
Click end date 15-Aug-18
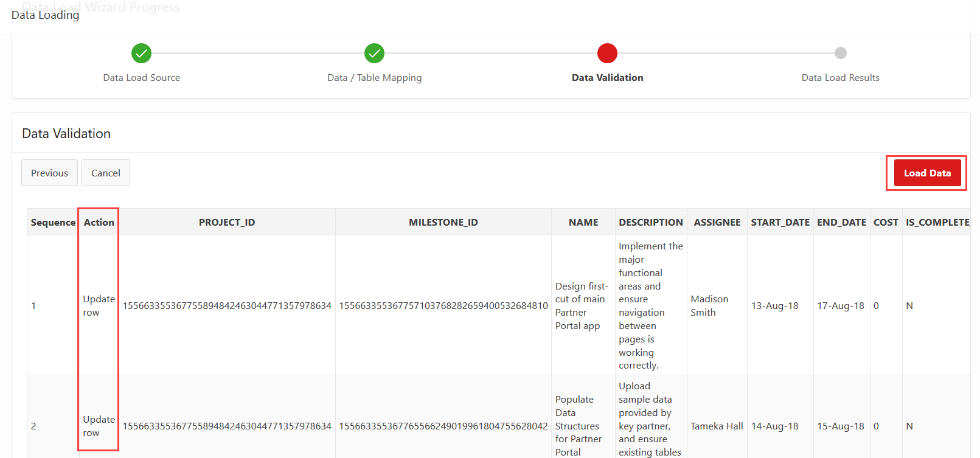click(x=840, y=426)
